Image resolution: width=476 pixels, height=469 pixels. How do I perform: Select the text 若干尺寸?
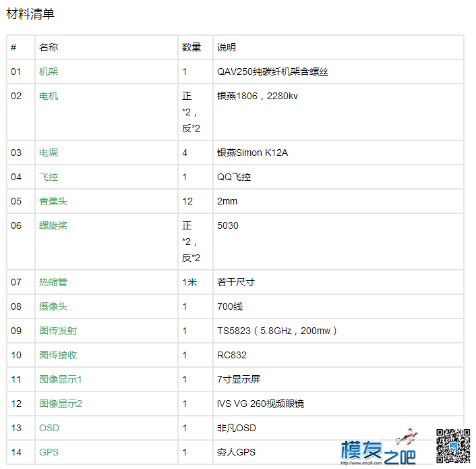236,282
